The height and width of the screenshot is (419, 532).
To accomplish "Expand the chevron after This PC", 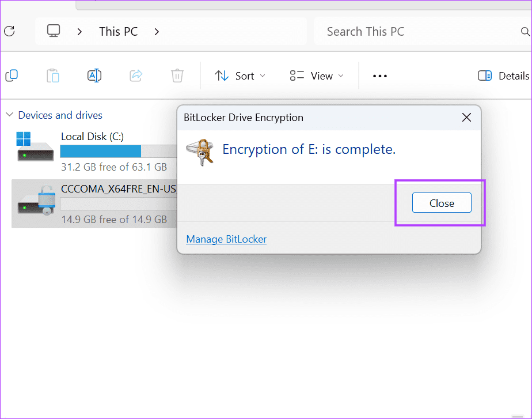I will (x=157, y=31).
